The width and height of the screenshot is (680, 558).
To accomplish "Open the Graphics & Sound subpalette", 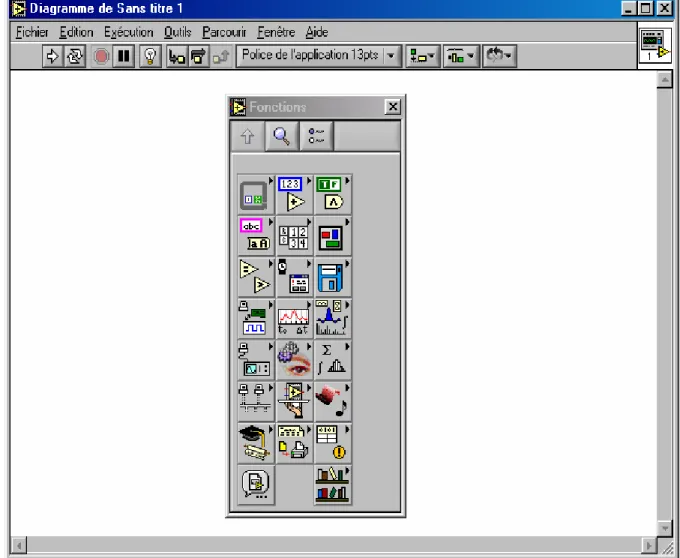I will click(x=332, y=401).
